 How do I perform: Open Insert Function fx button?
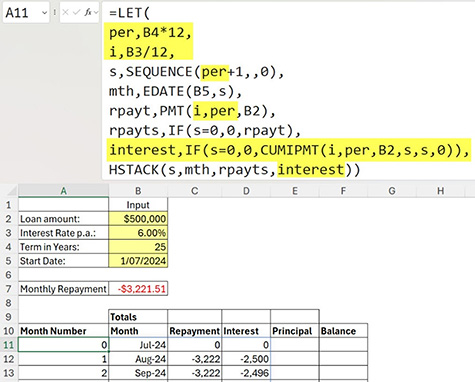click(88, 13)
